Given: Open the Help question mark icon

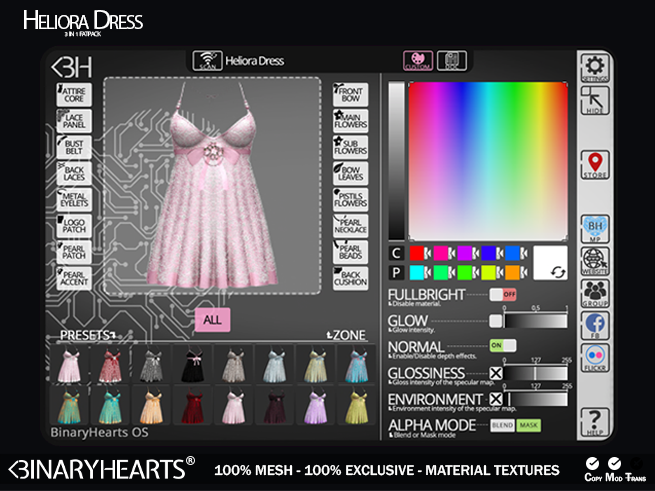Looking at the screenshot, I should (595, 422).
